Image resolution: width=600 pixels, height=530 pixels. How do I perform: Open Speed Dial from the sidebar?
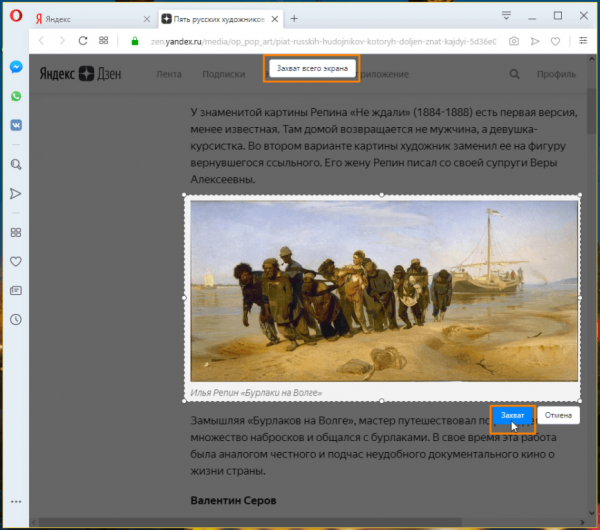(16, 232)
